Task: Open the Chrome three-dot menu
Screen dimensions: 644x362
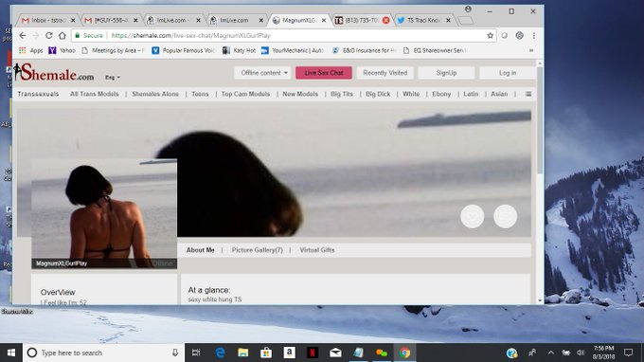Action: coord(533,36)
